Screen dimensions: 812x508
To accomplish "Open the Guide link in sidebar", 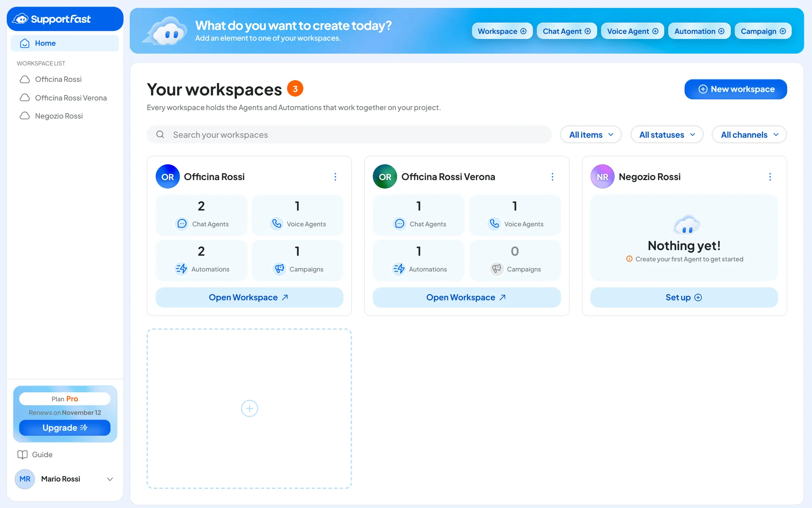I will (x=35, y=455).
